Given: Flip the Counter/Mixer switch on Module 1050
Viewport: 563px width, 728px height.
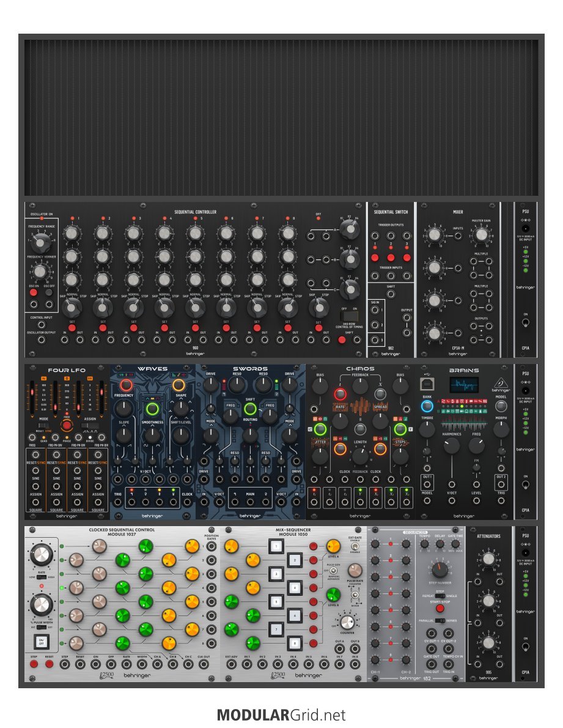Looking at the screenshot, I should pos(355,595).
